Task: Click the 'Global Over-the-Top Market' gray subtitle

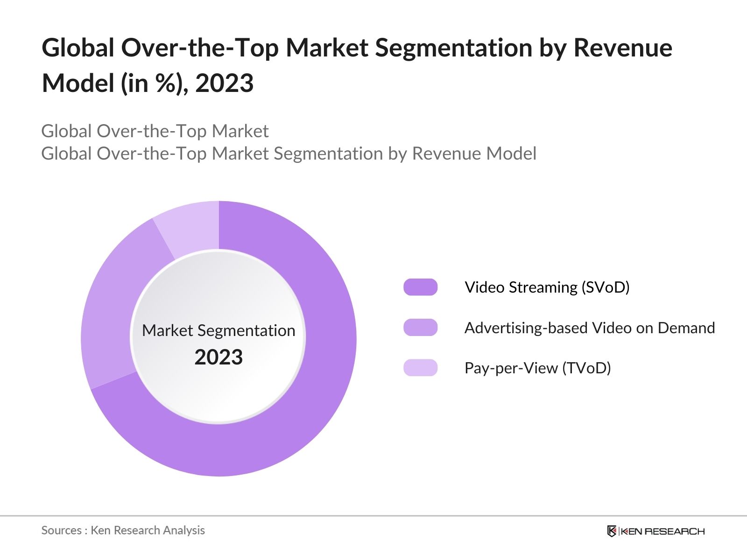Action: point(155,131)
